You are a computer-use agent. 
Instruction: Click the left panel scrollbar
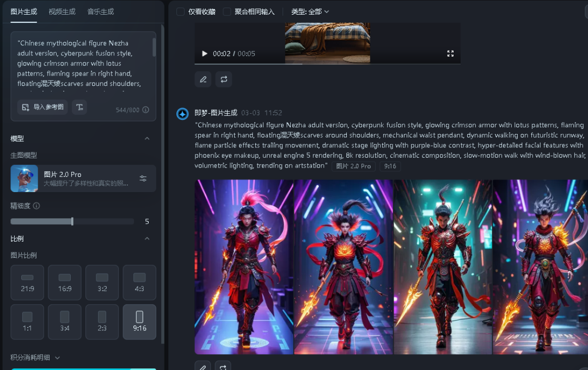[162, 184]
